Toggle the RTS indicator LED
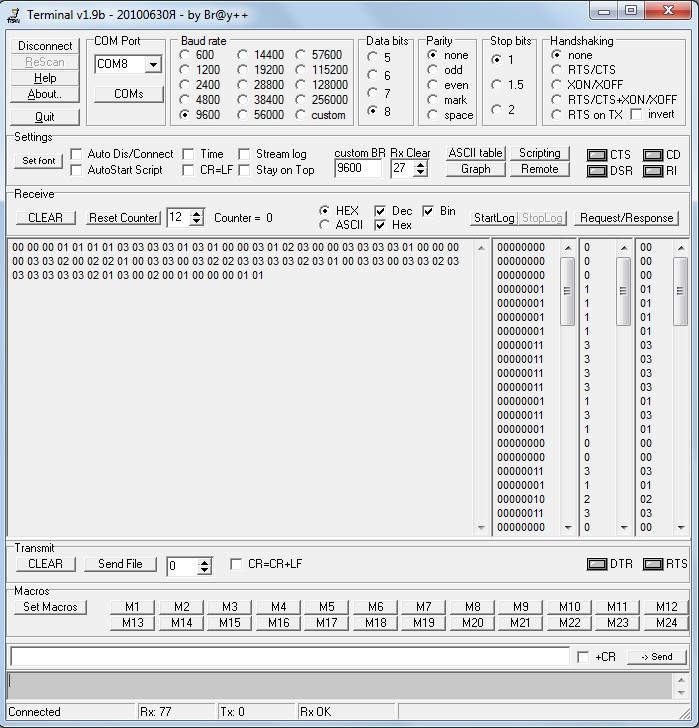The height and width of the screenshot is (728, 699). tap(653, 565)
